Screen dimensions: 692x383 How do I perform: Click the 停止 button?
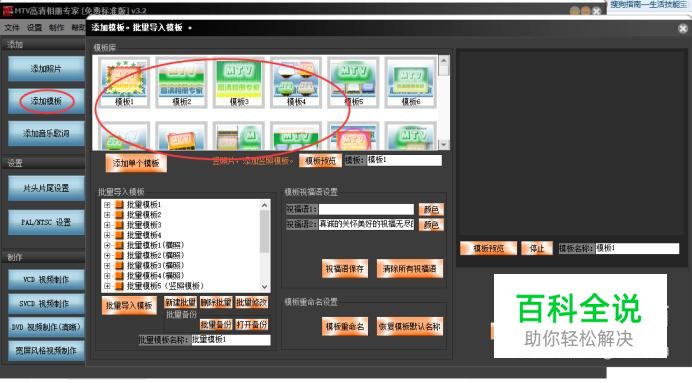(537, 248)
